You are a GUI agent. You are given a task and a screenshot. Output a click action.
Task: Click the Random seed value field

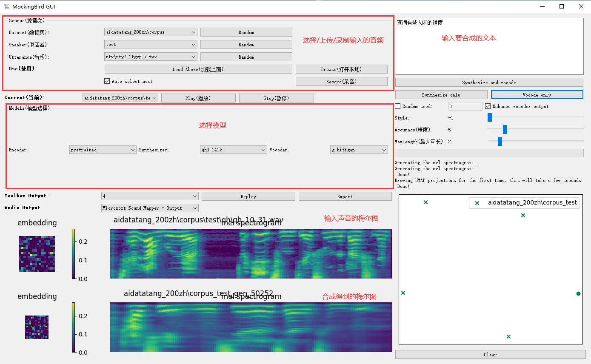coord(465,106)
